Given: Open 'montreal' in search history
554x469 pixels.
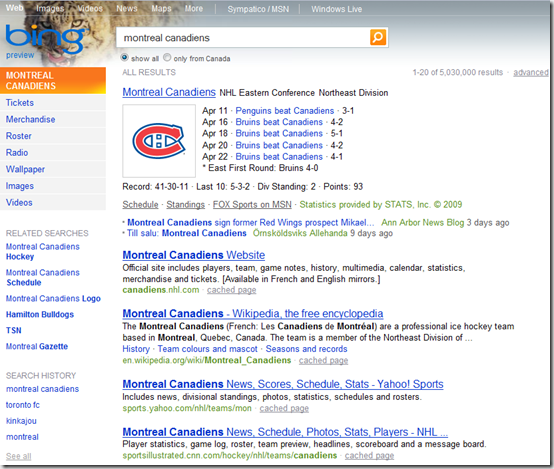Looking at the screenshot, I should coord(22,437).
